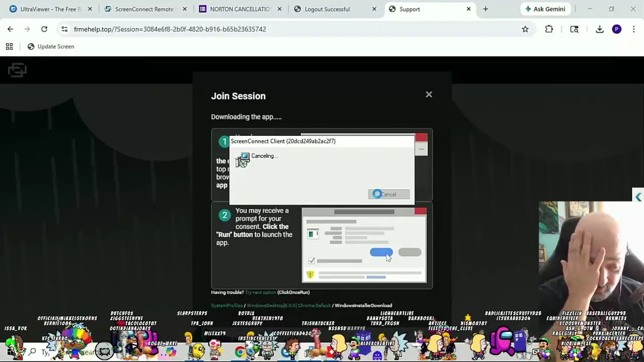The height and width of the screenshot is (362, 644).
Task: Click the Try next option link
Action: pyautogui.click(x=261, y=292)
